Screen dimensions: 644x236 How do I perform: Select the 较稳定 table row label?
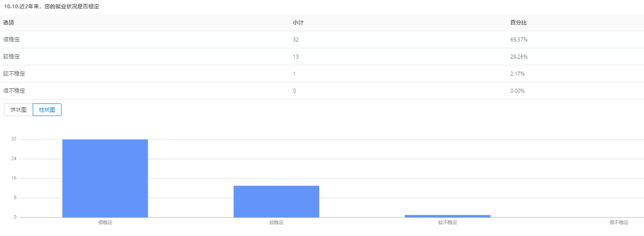[11, 57]
